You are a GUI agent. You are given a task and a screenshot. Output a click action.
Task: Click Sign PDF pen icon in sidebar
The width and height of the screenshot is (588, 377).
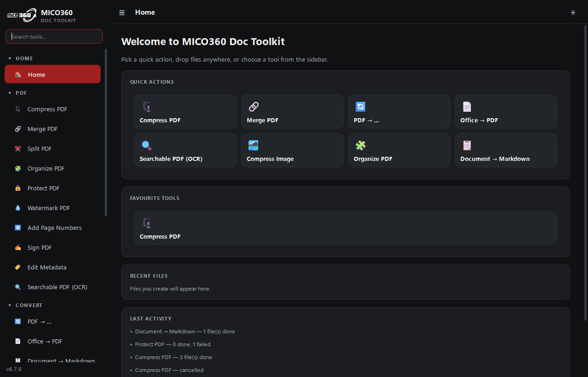pos(18,248)
